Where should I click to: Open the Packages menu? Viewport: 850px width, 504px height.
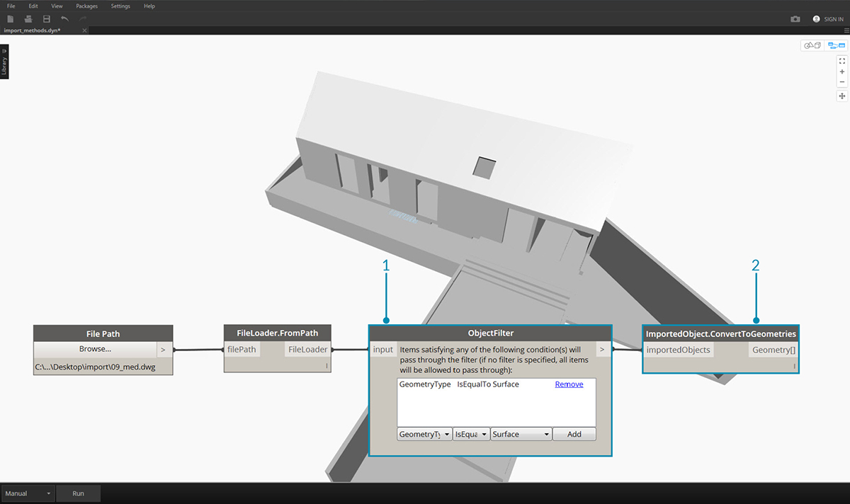pyautogui.click(x=87, y=6)
